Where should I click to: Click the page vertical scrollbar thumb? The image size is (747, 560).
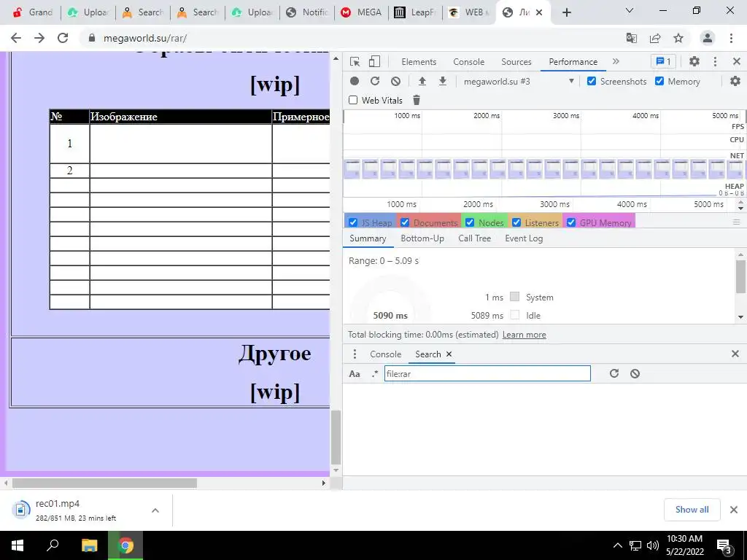pos(336,437)
